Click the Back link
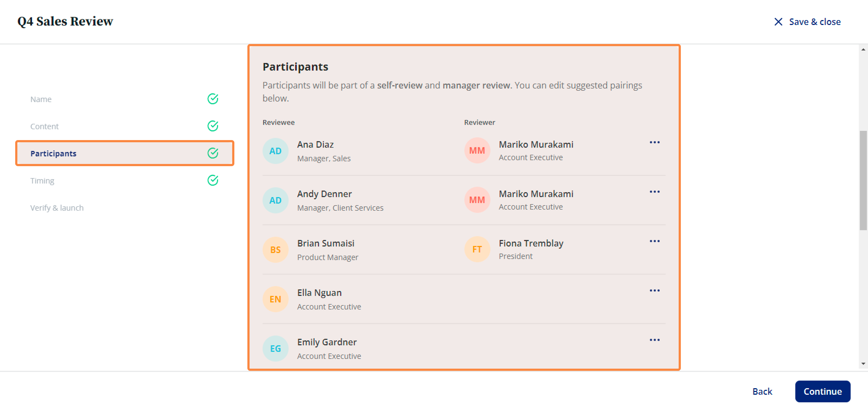868x411 pixels. coord(762,391)
